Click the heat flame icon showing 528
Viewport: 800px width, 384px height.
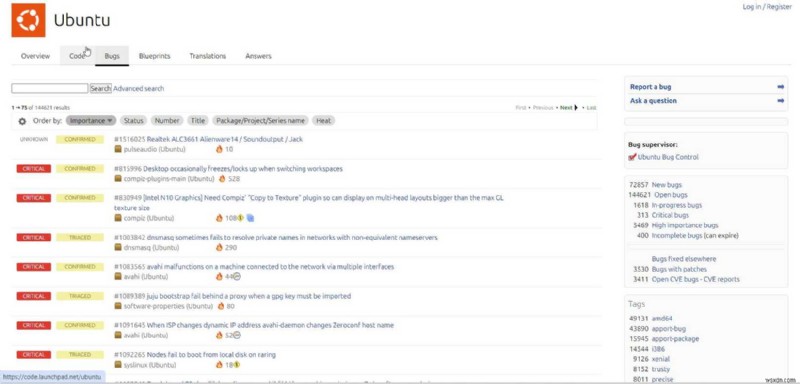click(x=222, y=178)
